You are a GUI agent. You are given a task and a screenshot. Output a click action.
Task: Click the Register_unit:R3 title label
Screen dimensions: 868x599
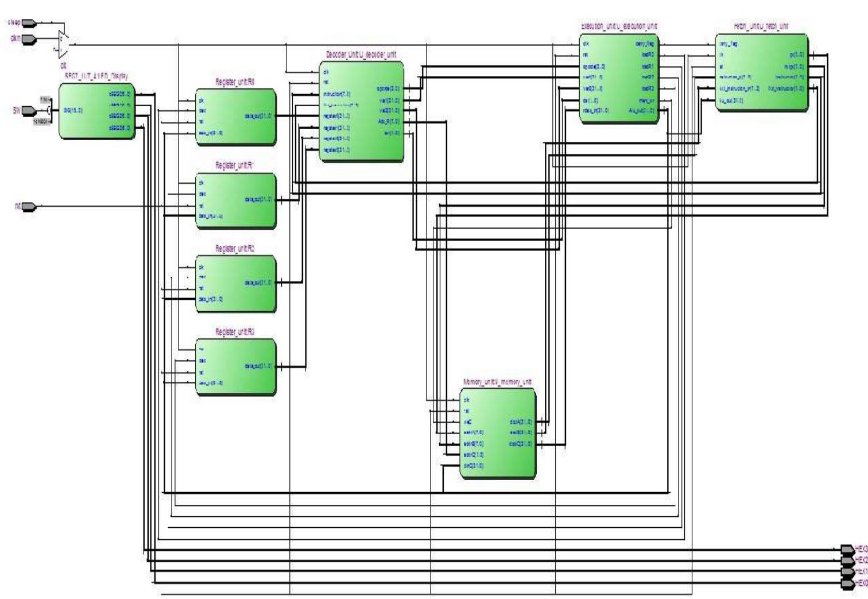(235, 332)
